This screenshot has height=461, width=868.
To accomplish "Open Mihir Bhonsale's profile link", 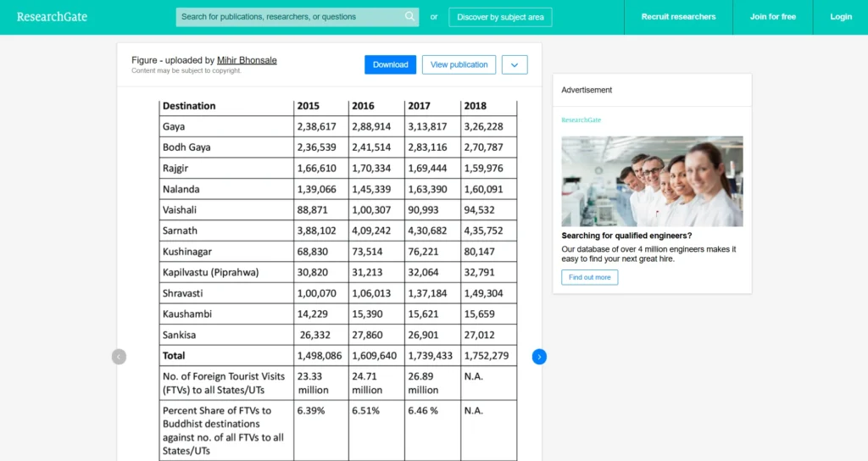I will coord(247,60).
